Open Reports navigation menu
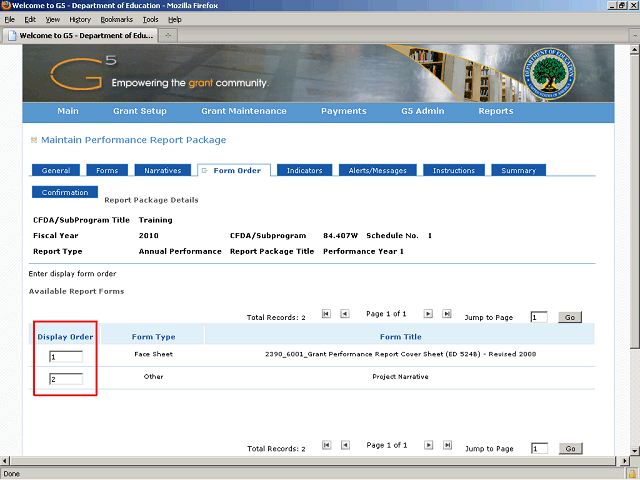The image size is (640, 480). coord(496,111)
